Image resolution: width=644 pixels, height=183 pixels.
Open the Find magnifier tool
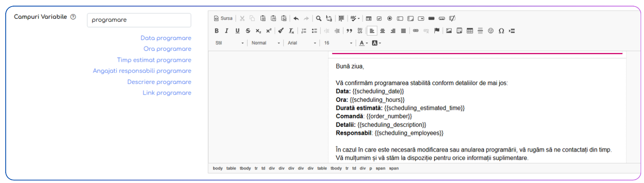[x=319, y=18]
